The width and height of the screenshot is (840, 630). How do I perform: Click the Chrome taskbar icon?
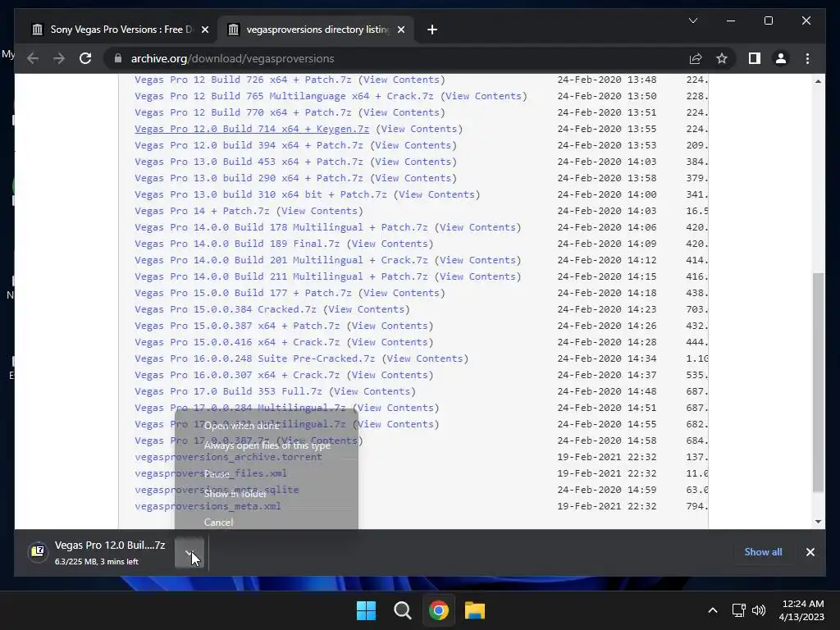pos(439,610)
